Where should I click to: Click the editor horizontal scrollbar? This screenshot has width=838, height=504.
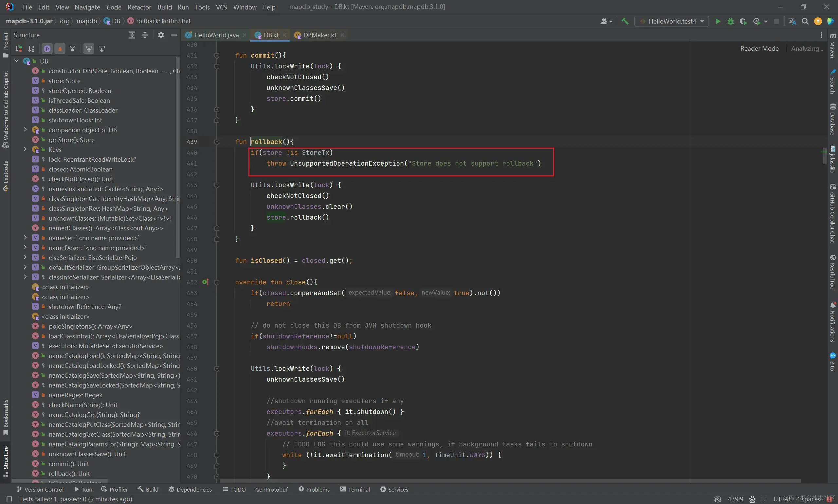click(x=511, y=481)
